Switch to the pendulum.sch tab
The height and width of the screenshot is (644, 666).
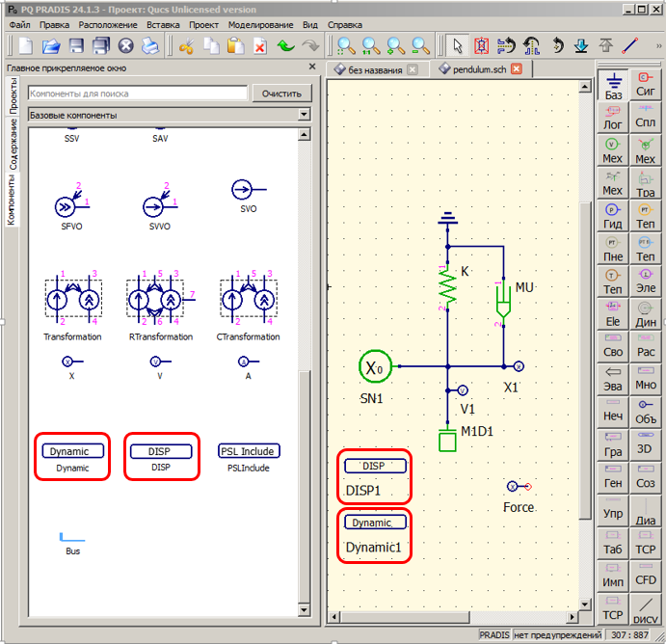click(472, 69)
